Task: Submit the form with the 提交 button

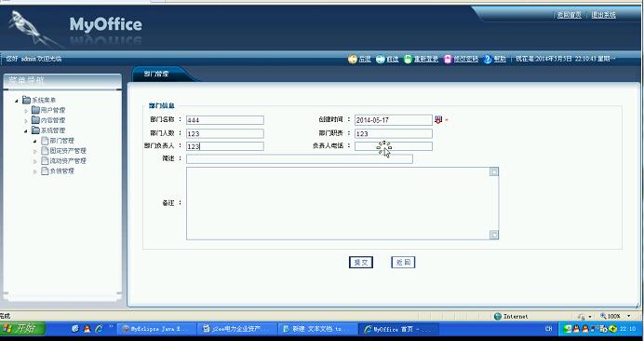Action: 361,263
